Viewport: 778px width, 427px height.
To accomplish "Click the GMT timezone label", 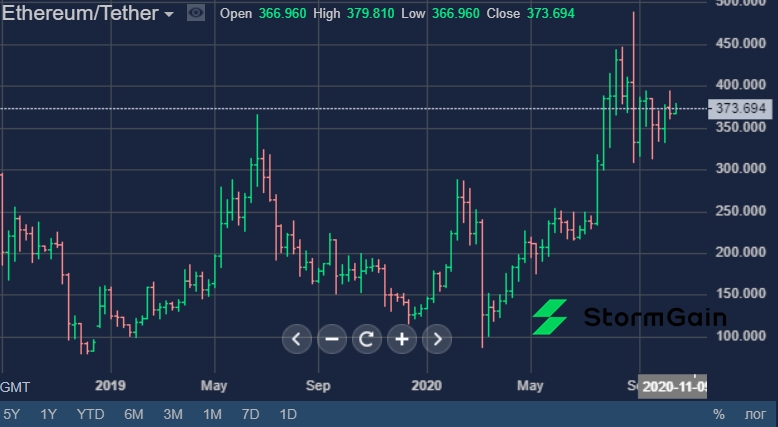I will 15,387.
